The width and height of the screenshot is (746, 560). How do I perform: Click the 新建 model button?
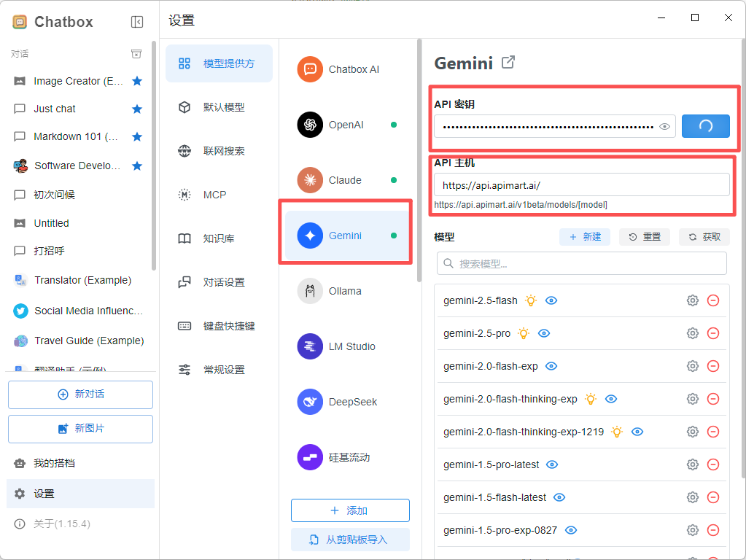coord(584,236)
